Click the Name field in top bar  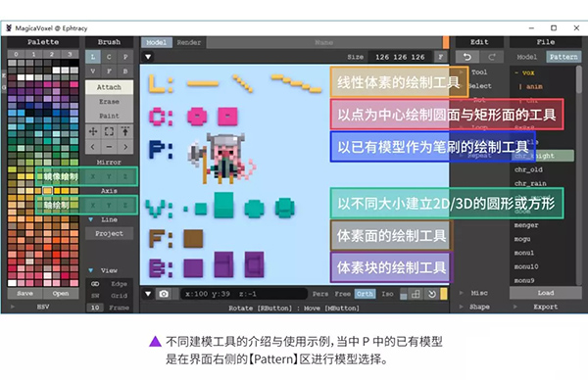[324, 42]
